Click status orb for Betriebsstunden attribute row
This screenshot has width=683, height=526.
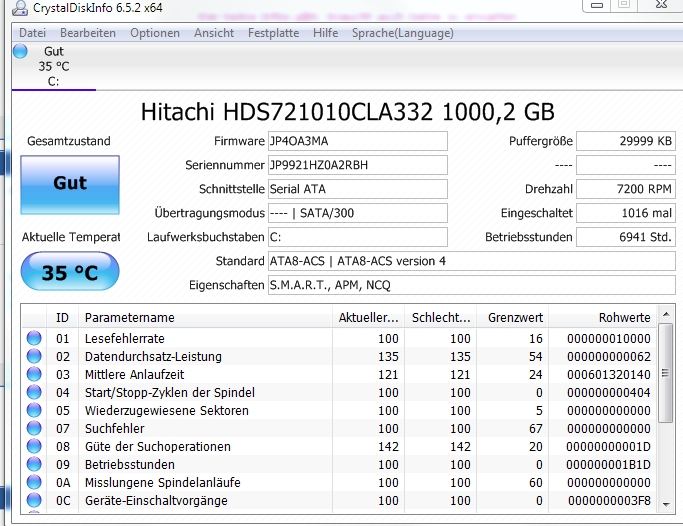pos(34,464)
